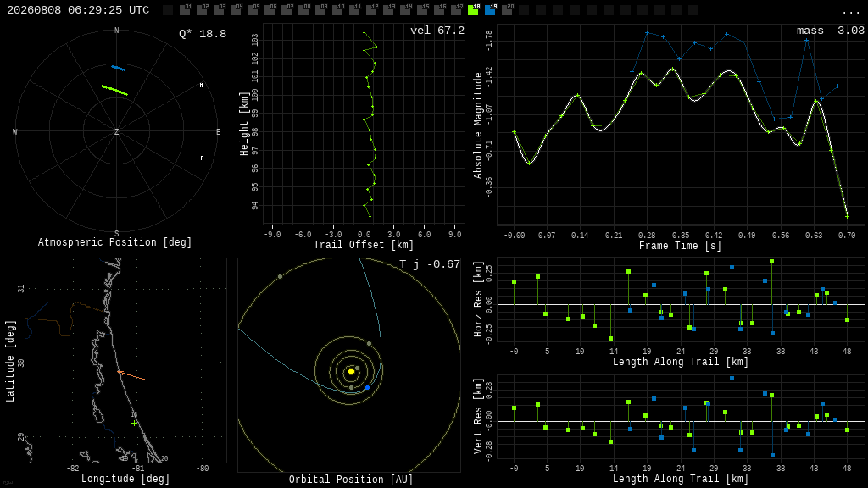Click station box 20 in top strip
Viewport: 868px width, 488px height.
pos(508,10)
